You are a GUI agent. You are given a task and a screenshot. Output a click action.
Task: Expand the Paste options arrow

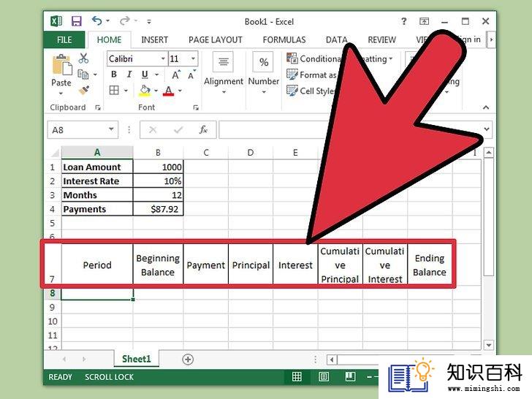pos(61,94)
